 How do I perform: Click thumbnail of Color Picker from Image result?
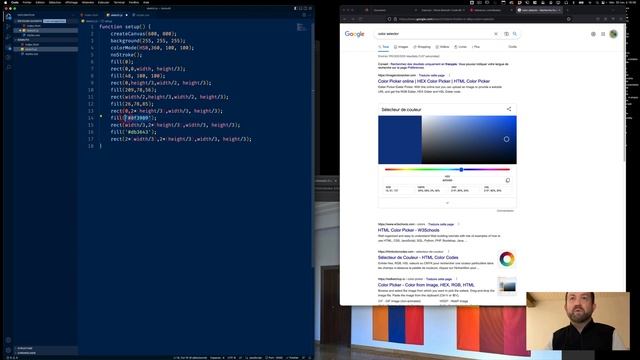[507, 286]
